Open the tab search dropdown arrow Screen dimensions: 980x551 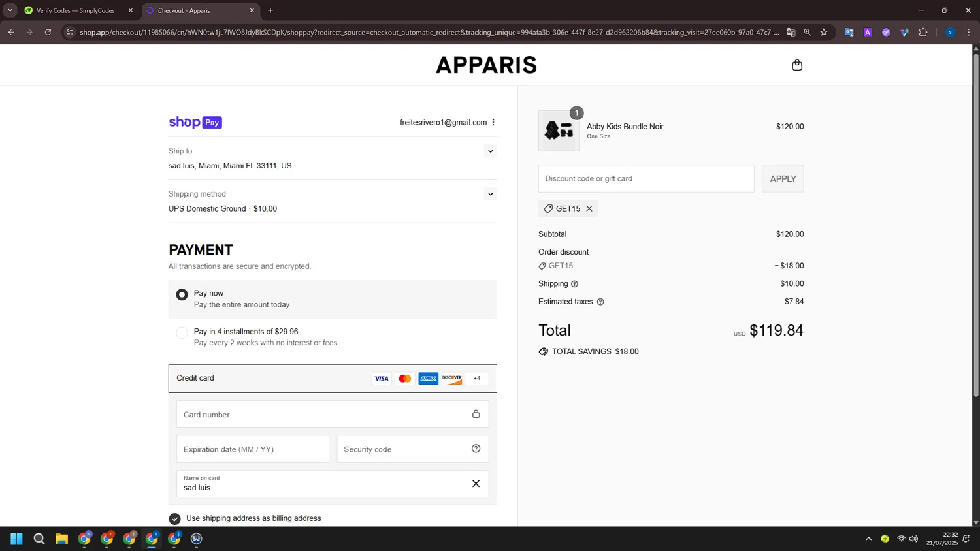pyautogui.click(x=10, y=10)
